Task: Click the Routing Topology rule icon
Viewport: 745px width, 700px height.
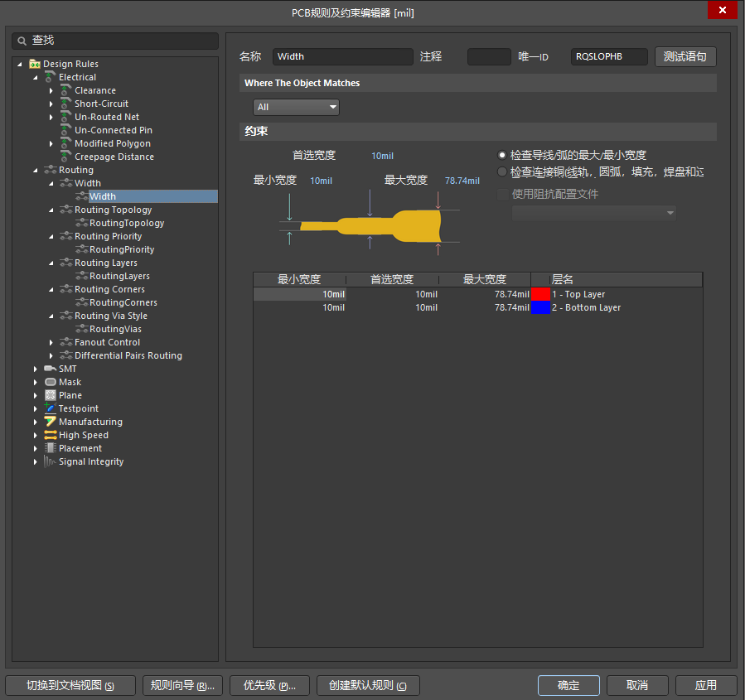Action: click(66, 210)
